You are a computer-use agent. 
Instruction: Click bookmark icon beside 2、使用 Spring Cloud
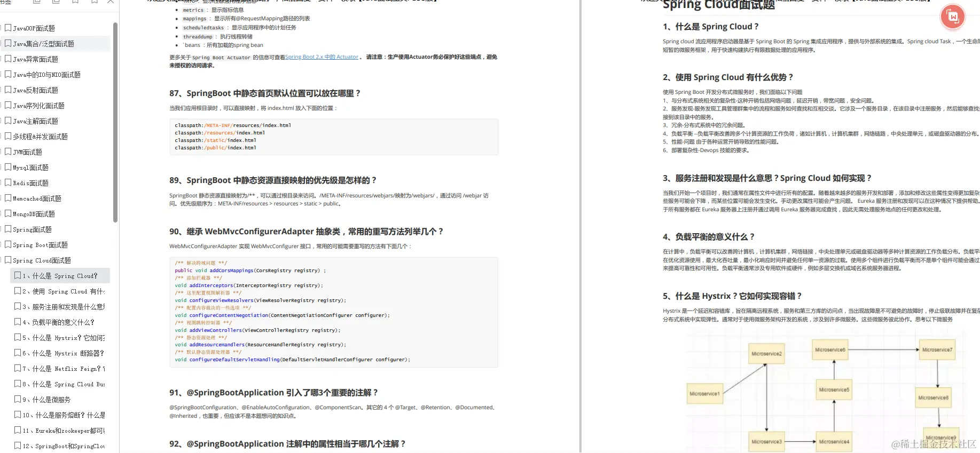tap(18, 291)
